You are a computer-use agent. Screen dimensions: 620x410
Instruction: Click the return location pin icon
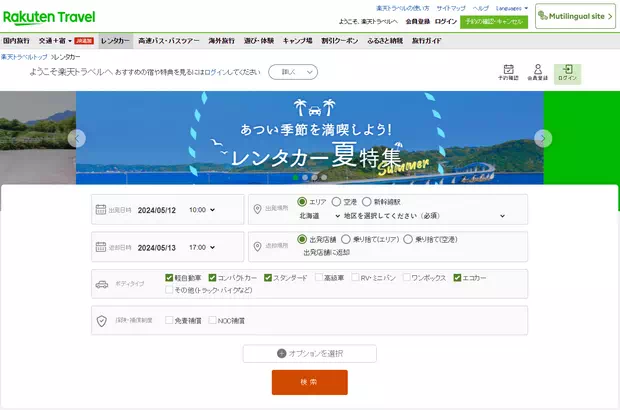coord(257,247)
